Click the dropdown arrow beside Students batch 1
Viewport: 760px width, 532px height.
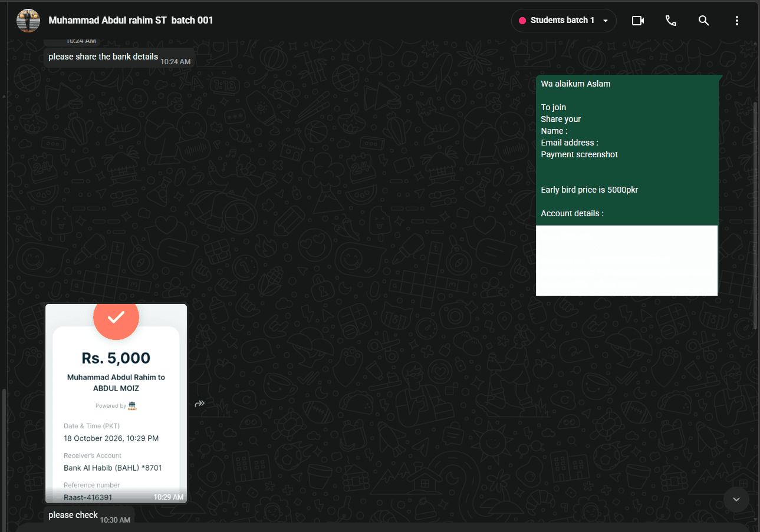tap(606, 21)
